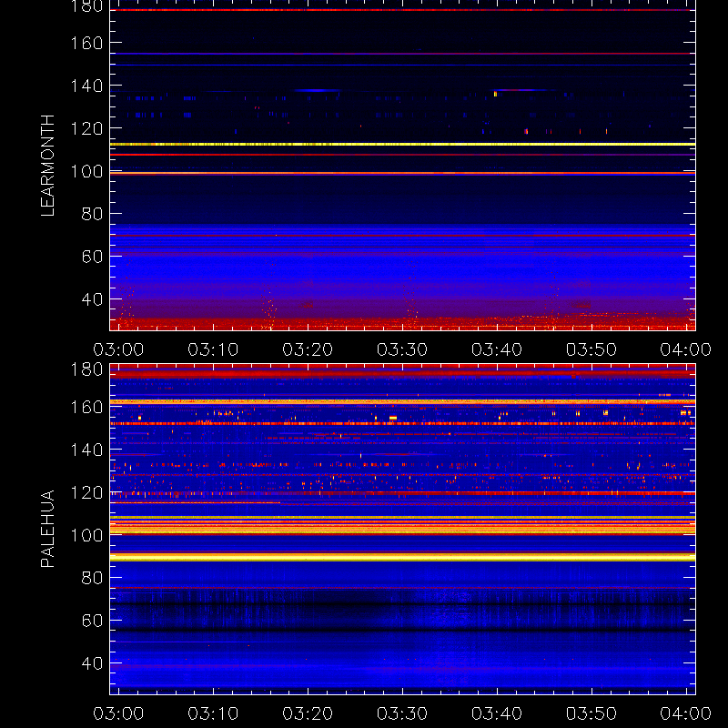
Task: Click 03:40 time label under PALEHUA plot
Action: tap(497, 713)
